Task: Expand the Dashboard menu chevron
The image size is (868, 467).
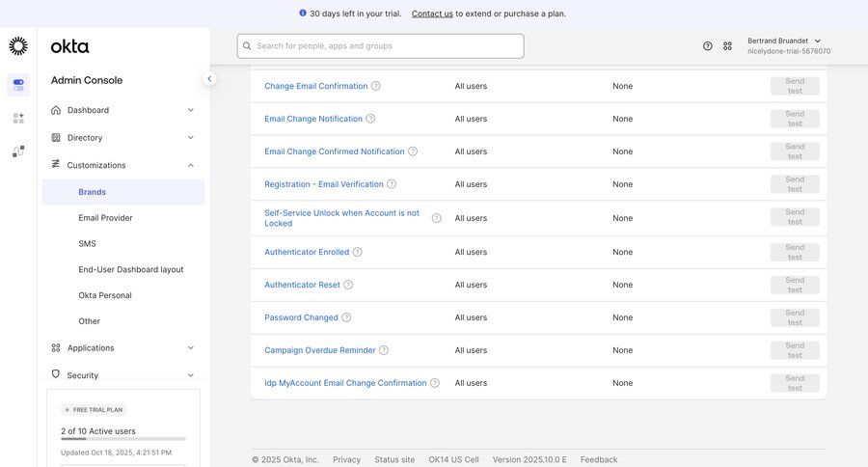Action: [190, 110]
